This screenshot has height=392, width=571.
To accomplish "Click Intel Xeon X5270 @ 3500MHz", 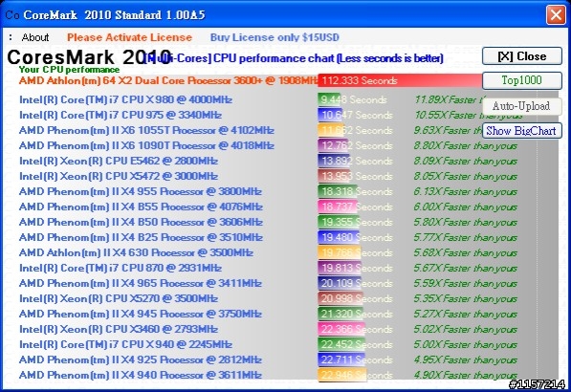I will coord(119,298).
